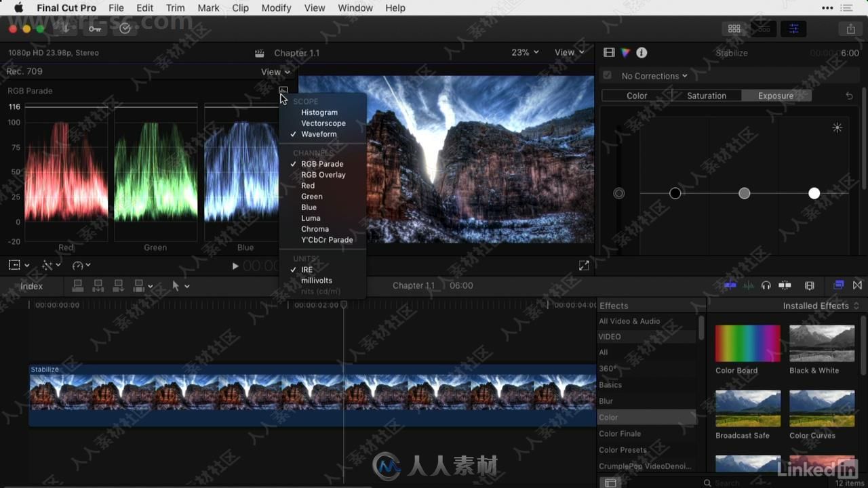
Task: Toggle the effects browser icon
Action: (839, 285)
